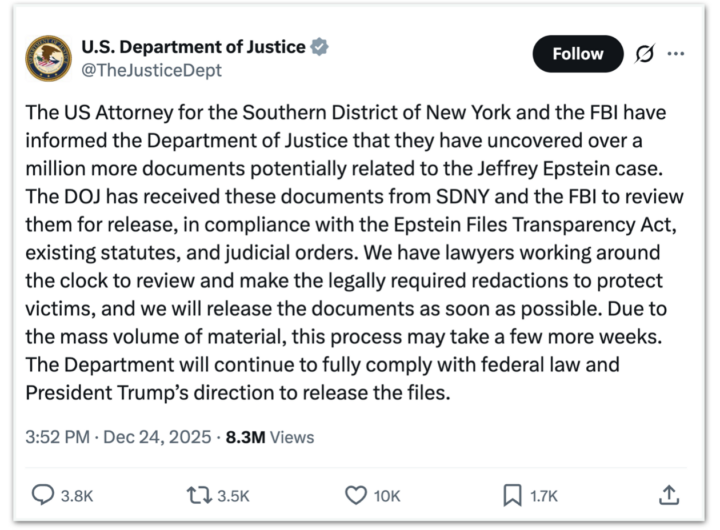Viewport: 720px width, 530px height.
Task: Open the Department of Justice seal avatar
Action: click(x=48, y=58)
